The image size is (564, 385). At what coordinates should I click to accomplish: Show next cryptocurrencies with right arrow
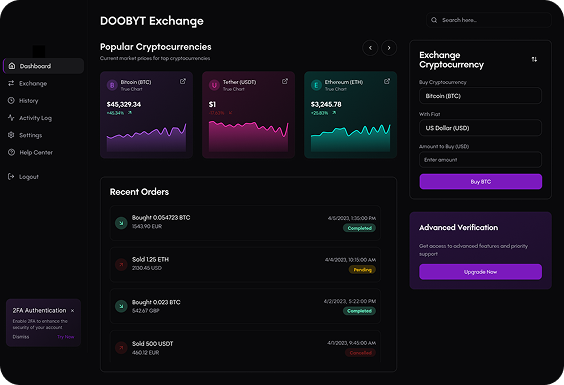click(389, 48)
